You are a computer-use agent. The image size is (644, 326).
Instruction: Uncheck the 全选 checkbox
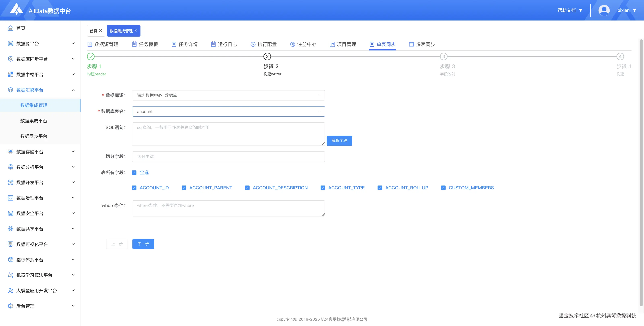click(134, 172)
